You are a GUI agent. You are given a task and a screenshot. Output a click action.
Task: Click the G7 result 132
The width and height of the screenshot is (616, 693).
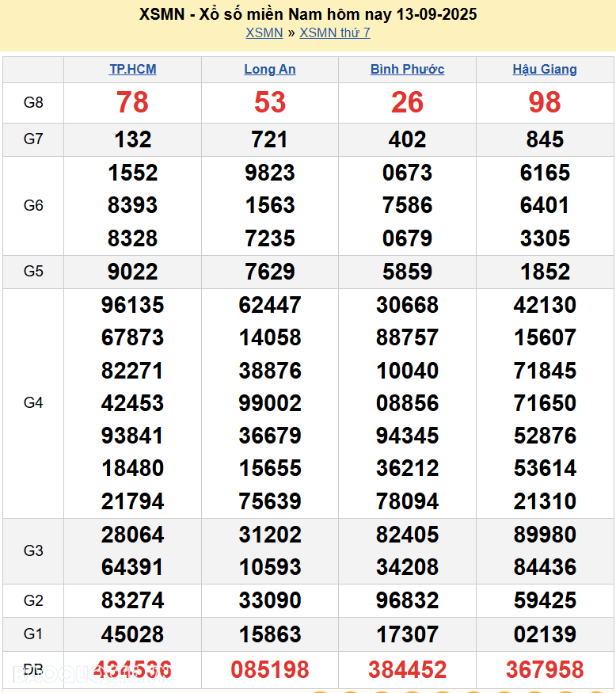tap(132, 139)
